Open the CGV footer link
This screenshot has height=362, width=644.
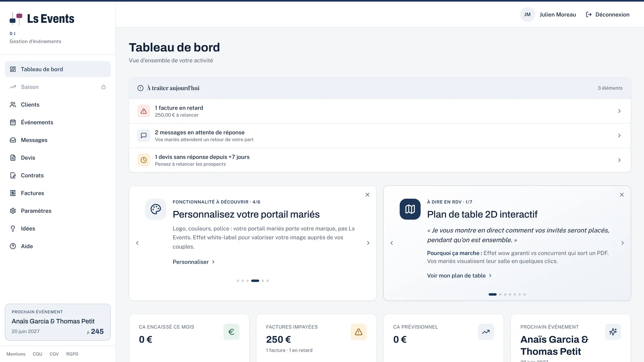point(54,354)
